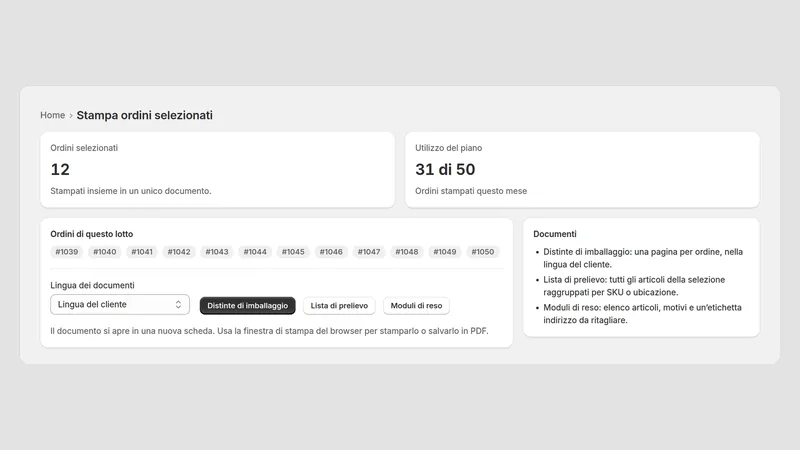Click the Documenti panel heading
Screen dimensions: 800x450
(555, 234)
